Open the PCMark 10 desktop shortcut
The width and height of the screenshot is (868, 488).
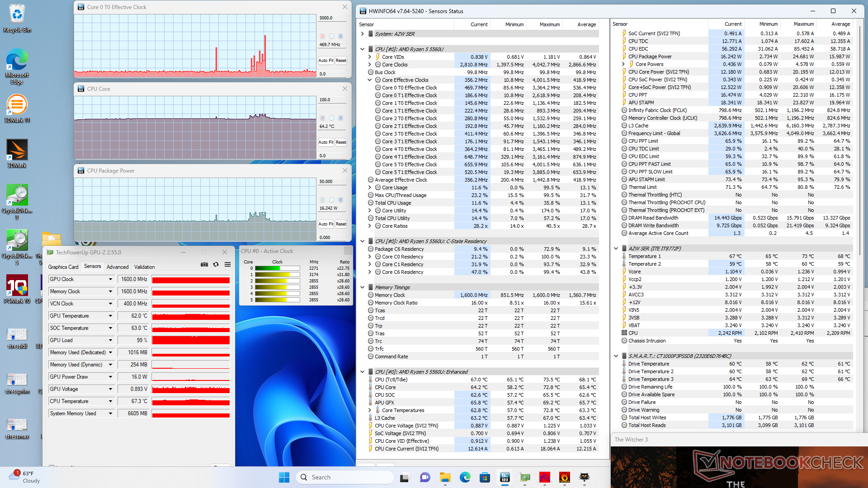coord(17,289)
